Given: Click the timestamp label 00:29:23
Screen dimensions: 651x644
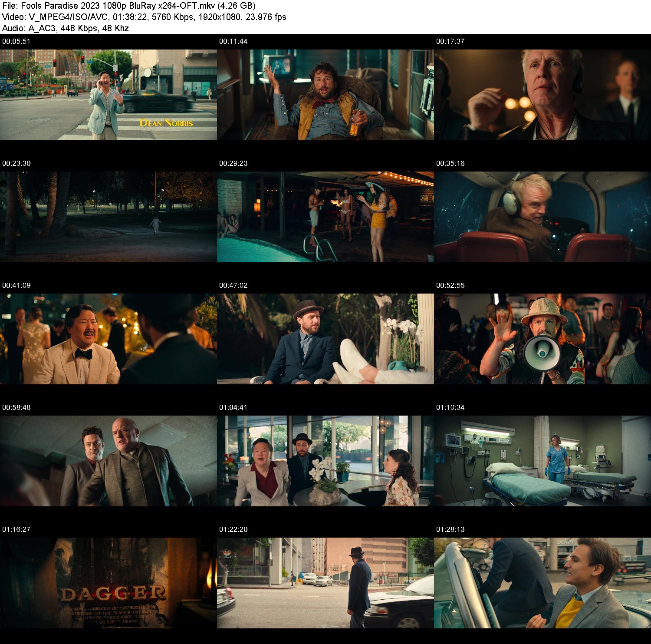Looking at the screenshot, I should coord(233,163).
